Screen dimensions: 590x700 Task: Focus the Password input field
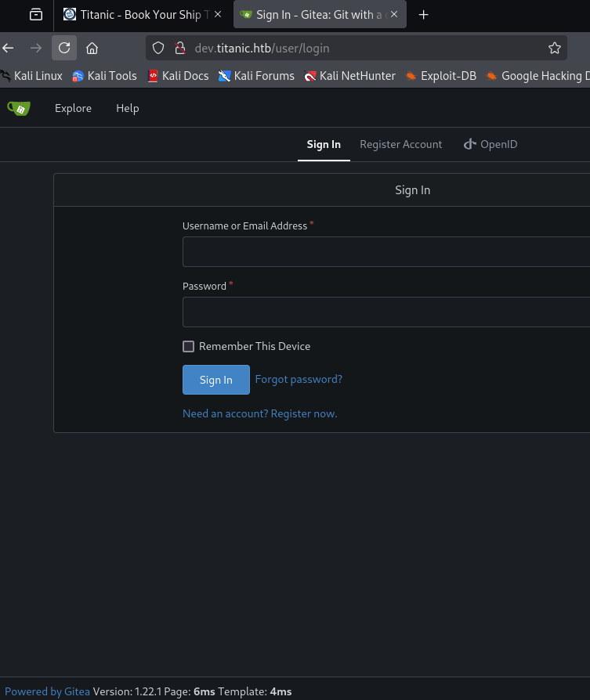(x=385, y=312)
